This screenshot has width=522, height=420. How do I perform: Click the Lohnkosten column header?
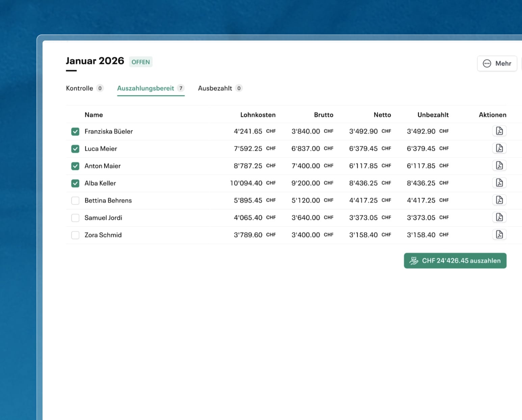[x=258, y=115]
